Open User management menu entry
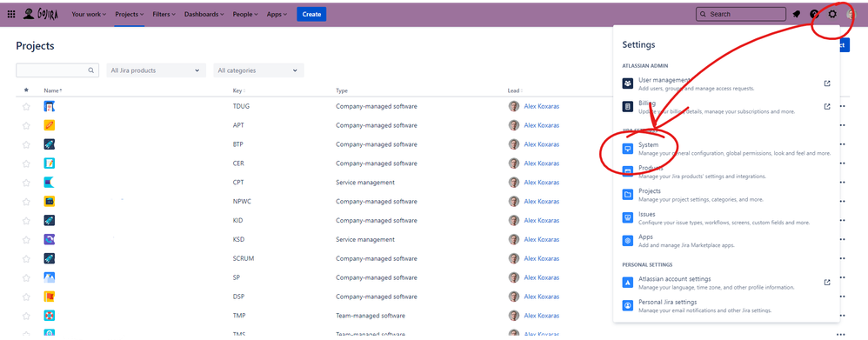868x340 pixels. click(726, 83)
